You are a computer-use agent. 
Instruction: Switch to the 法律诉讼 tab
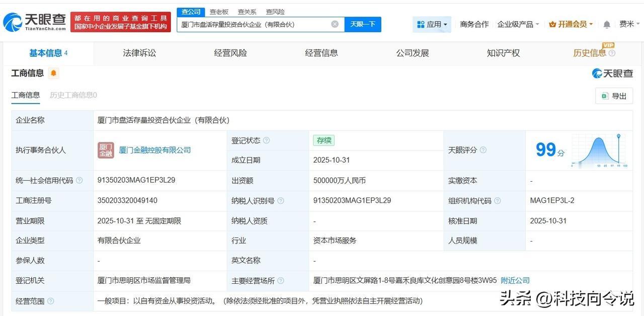[x=139, y=52]
